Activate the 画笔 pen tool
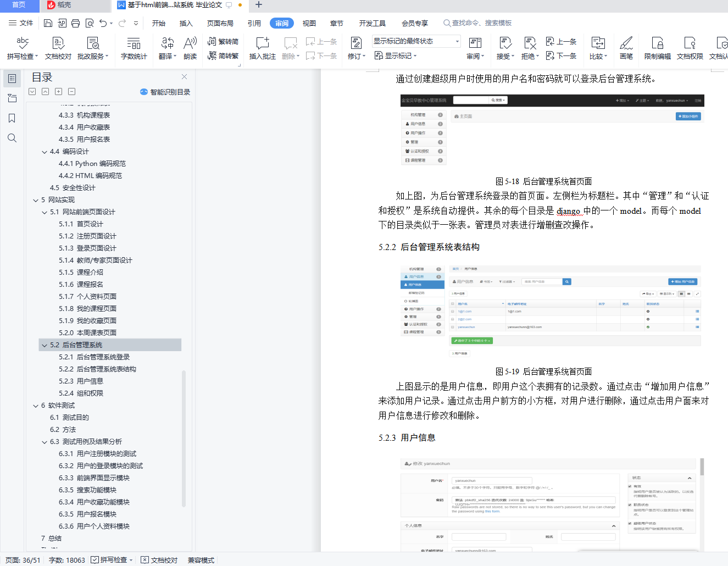The width and height of the screenshot is (728, 566). click(x=626, y=48)
